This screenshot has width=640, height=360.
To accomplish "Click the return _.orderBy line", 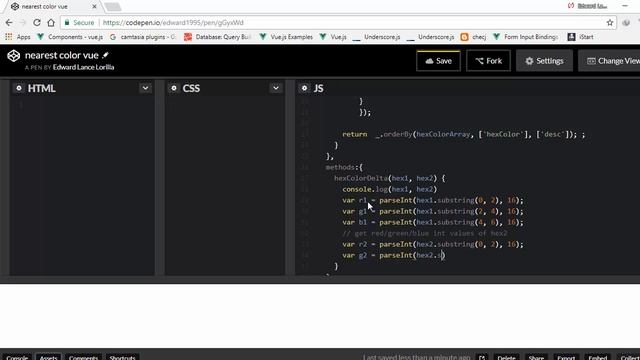I will click(x=464, y=134).
